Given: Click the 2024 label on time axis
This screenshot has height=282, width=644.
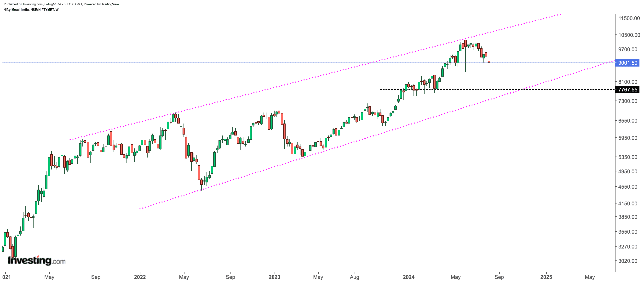Looking at the screenshot, I should coord(409,277).
